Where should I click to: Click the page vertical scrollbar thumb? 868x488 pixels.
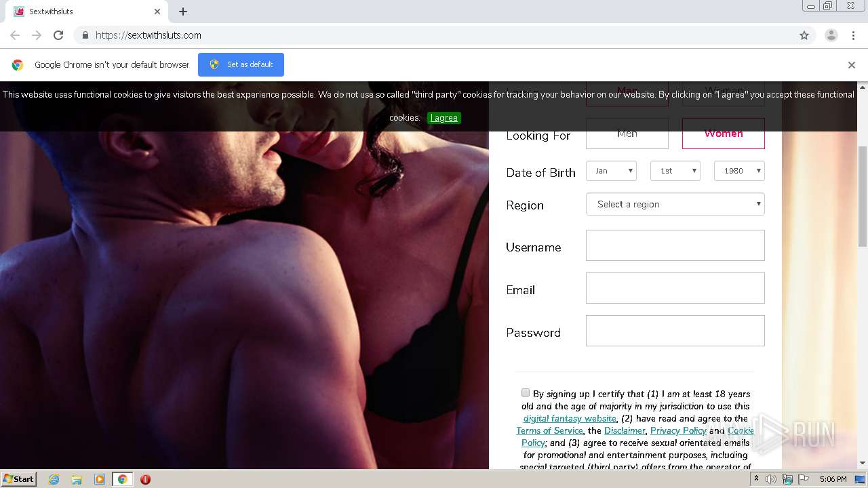coord(863,197)
